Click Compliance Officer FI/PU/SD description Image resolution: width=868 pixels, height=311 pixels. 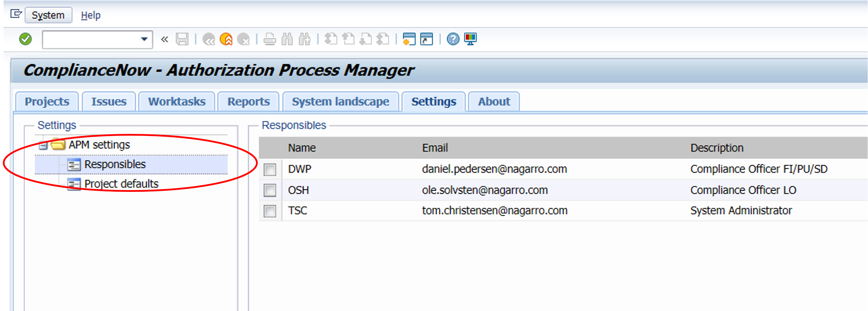pos(759,169)
